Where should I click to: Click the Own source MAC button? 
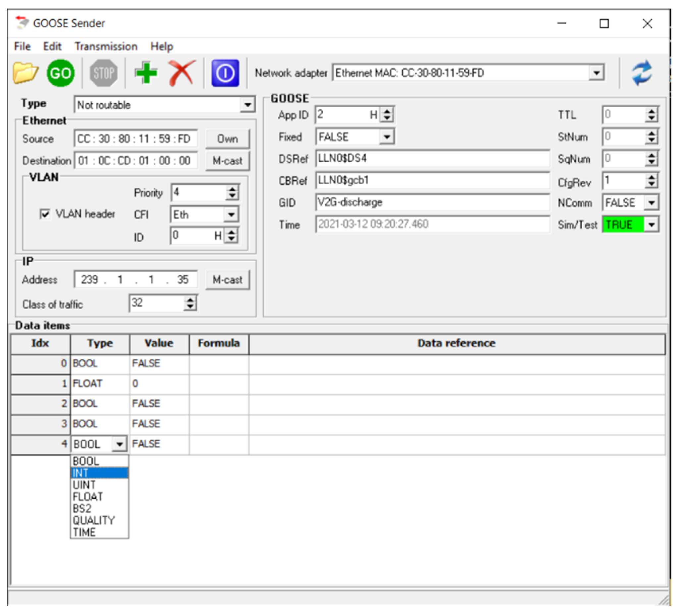[227, 139]
